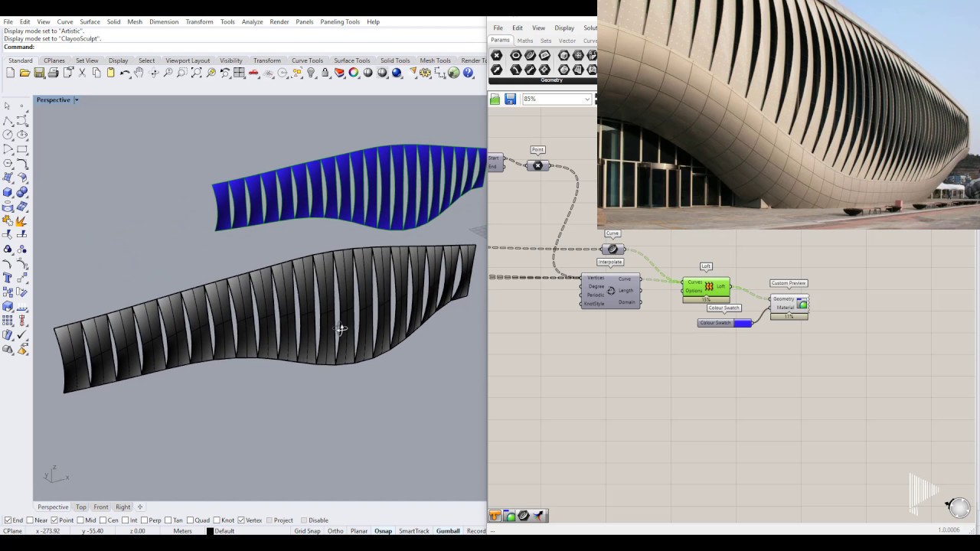Click the Print icon in Rhino toolbar

[53, 73]
